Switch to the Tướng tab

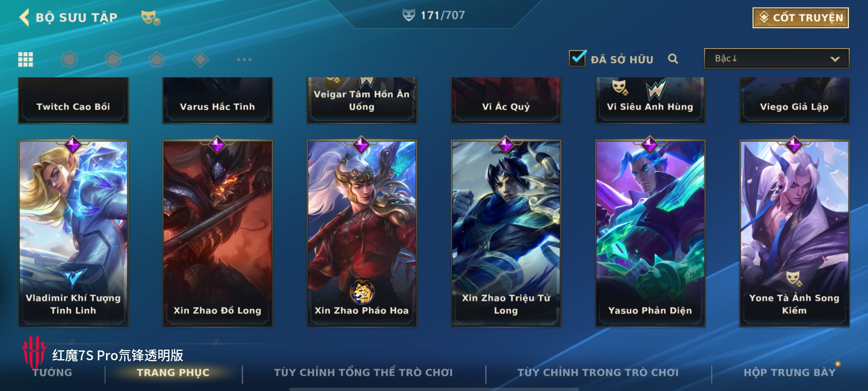coord(52,373)
